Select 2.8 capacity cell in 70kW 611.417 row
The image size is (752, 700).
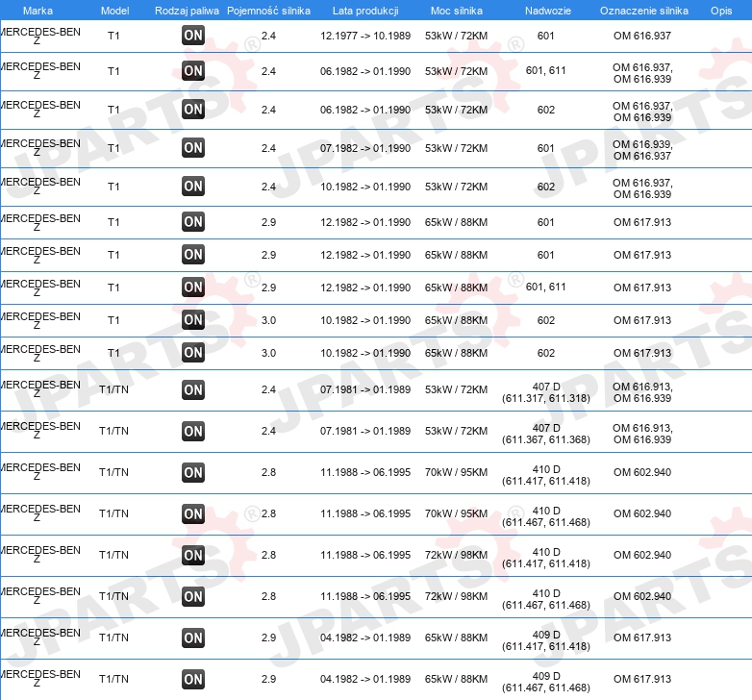(268, 472)
